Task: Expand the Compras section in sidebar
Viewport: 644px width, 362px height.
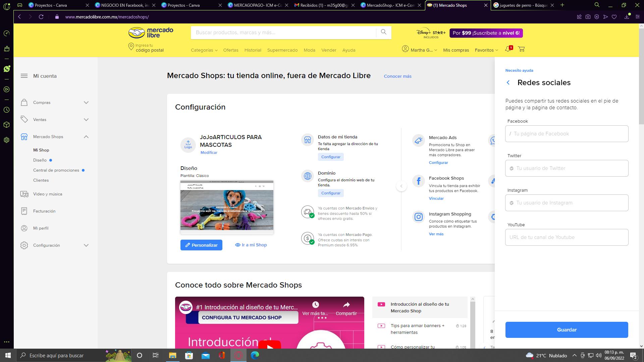Action: point(86,103)
